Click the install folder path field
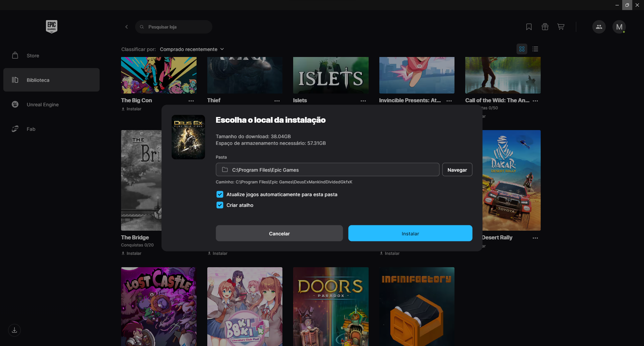644x346 pixels. (x=327, y=170)
